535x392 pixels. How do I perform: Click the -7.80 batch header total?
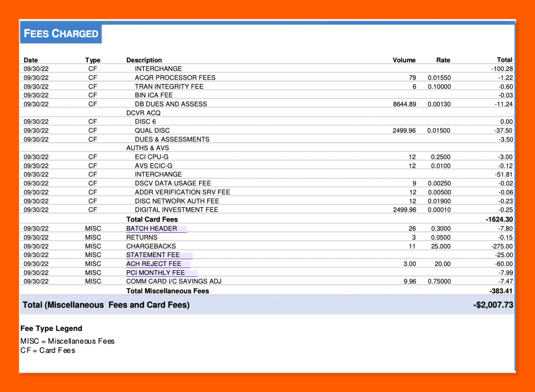pyautogui.click(x=505, y=228)
